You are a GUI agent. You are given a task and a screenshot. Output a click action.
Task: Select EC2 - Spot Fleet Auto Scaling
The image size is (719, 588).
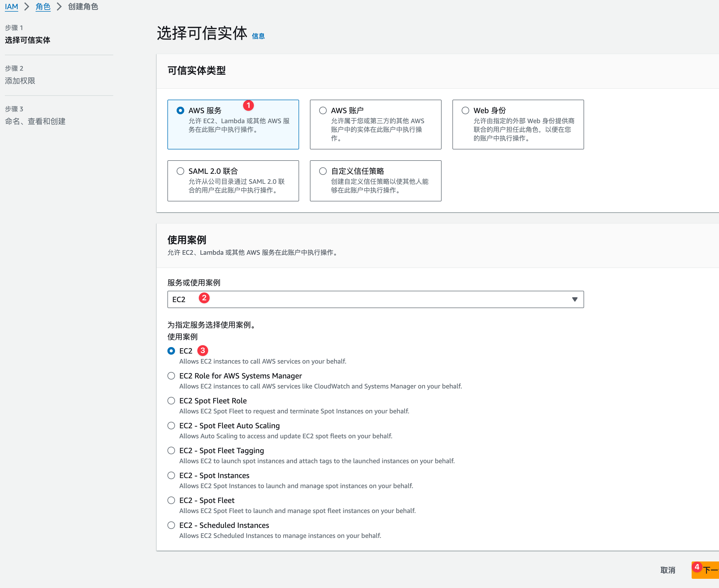171,426
